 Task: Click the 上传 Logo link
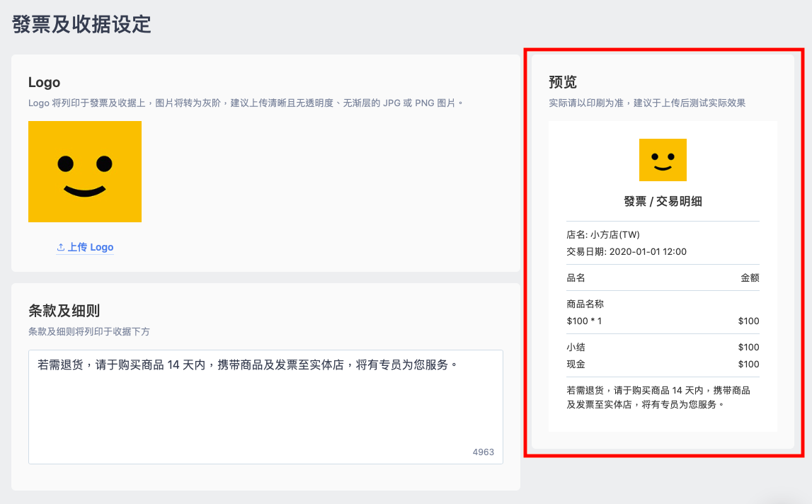85,247
